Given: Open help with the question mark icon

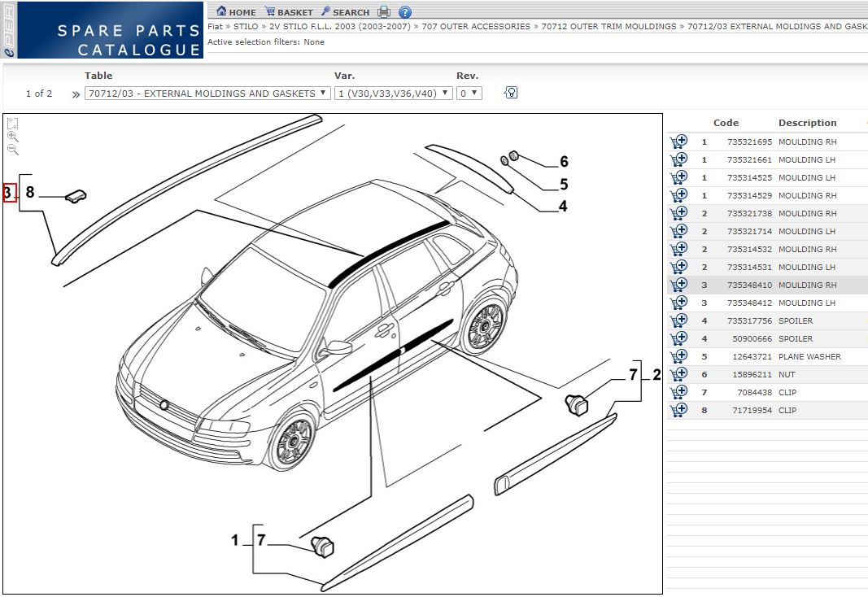Looking at the screenshot, I should tap(405, 11).
